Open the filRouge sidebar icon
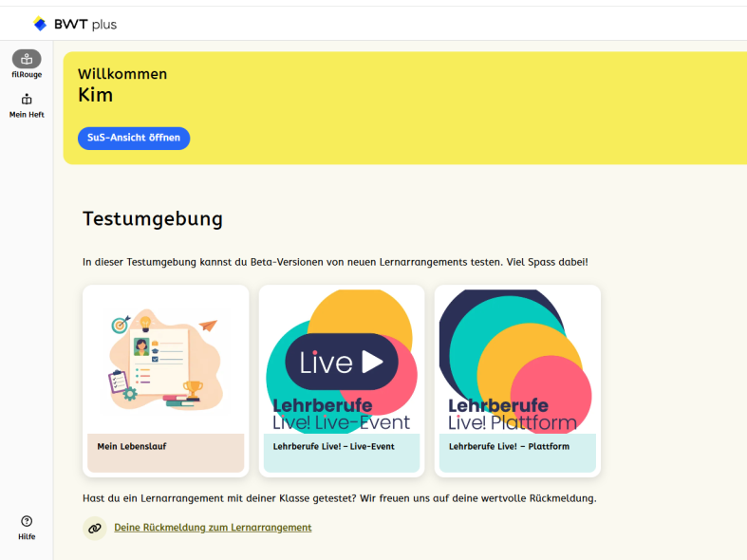 click(27, 59)
